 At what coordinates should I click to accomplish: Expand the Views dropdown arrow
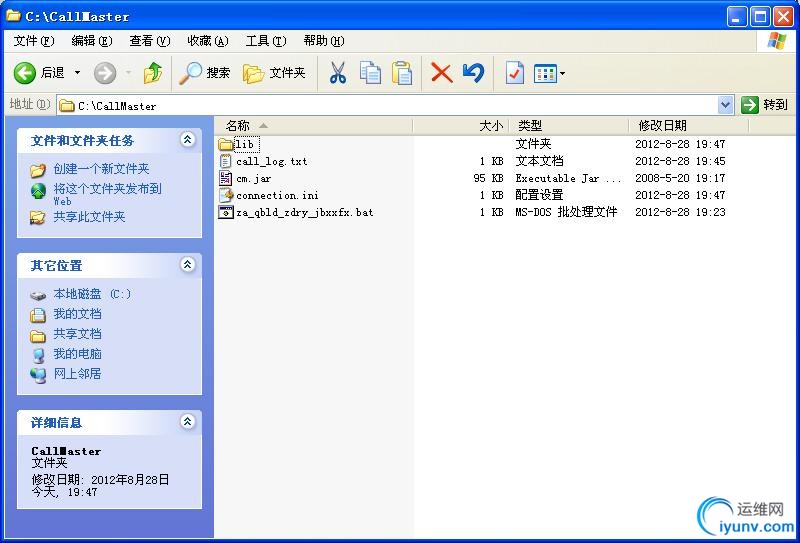coord(562,73)
